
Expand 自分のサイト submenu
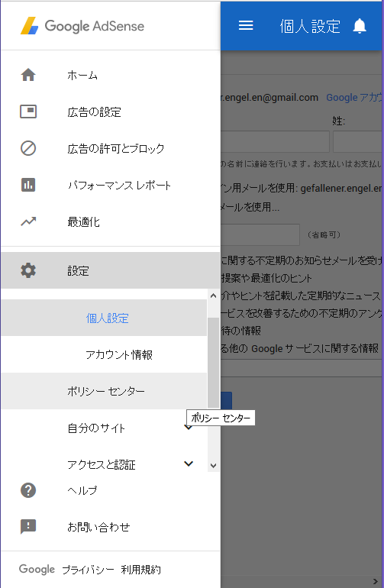click(x=104, y=428)
